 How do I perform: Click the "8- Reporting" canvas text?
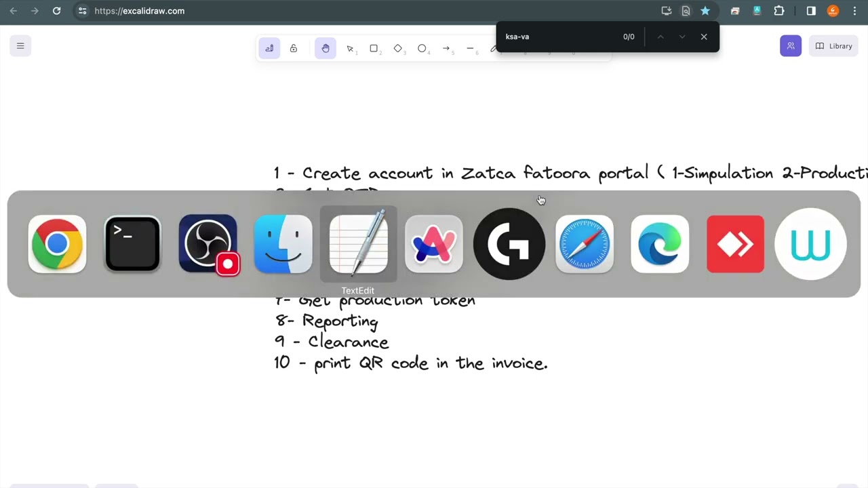pyautogui.click(x=327, y=321)
